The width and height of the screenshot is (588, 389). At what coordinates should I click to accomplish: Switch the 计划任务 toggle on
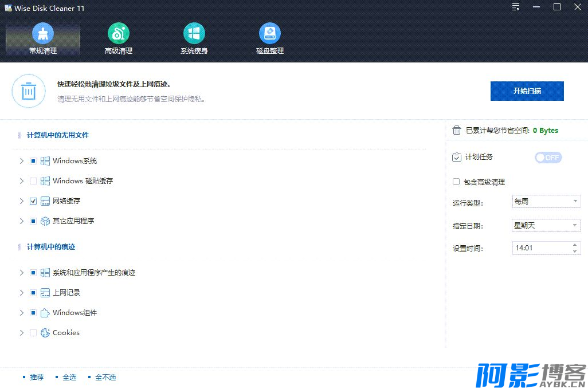548,158
